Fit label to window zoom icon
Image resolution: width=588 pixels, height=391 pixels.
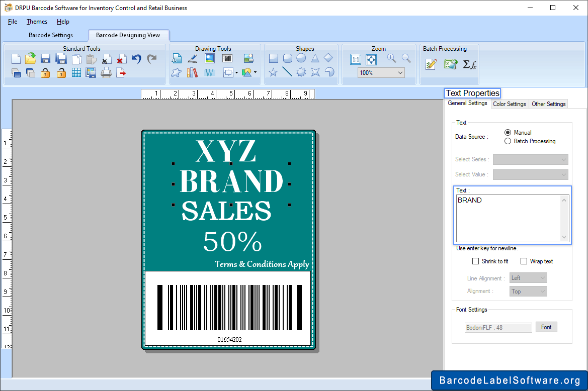[371, 59]
